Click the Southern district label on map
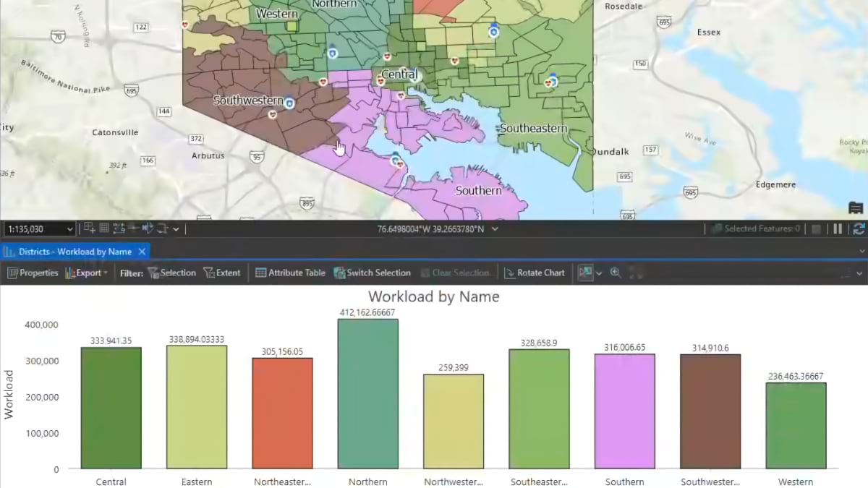Image resolution: width=868 pixels, height=488 pixels. tap(478, 191)
